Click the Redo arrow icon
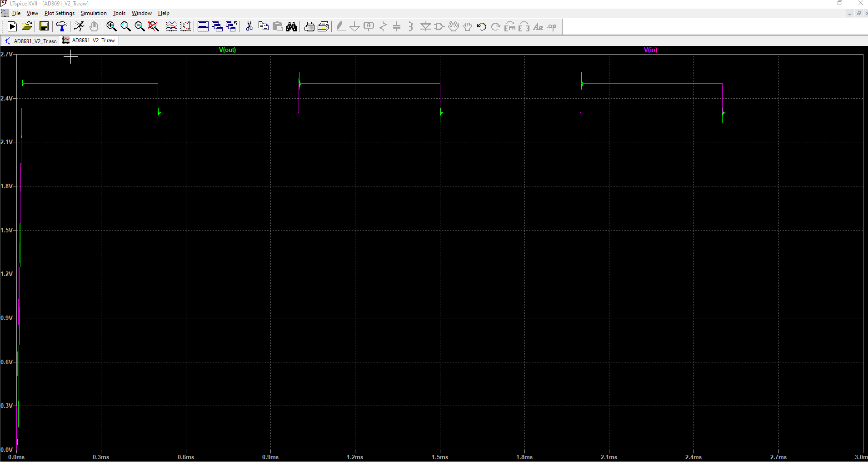 click(496, 26)
